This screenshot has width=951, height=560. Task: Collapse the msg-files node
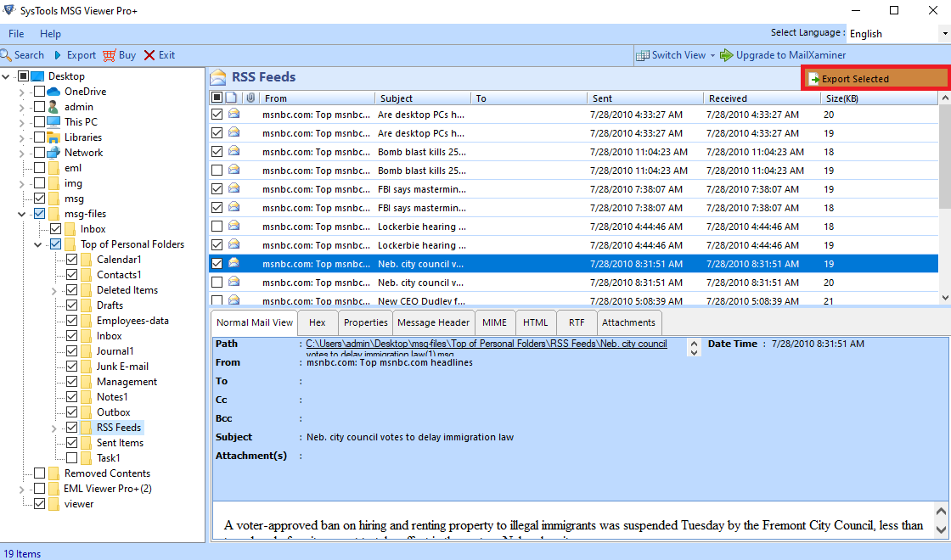coord(22,214)
